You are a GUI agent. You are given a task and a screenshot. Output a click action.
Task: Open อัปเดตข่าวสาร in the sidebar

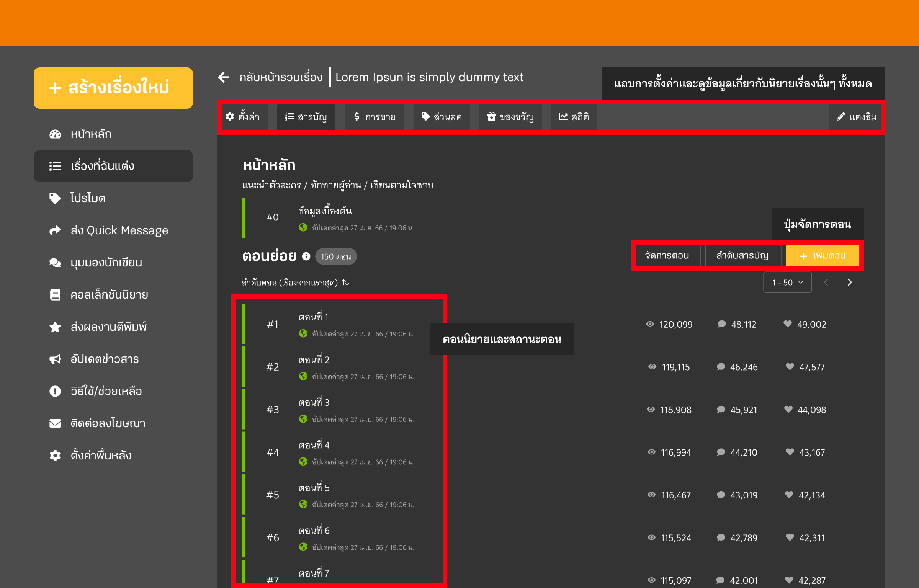pos(113,359)
